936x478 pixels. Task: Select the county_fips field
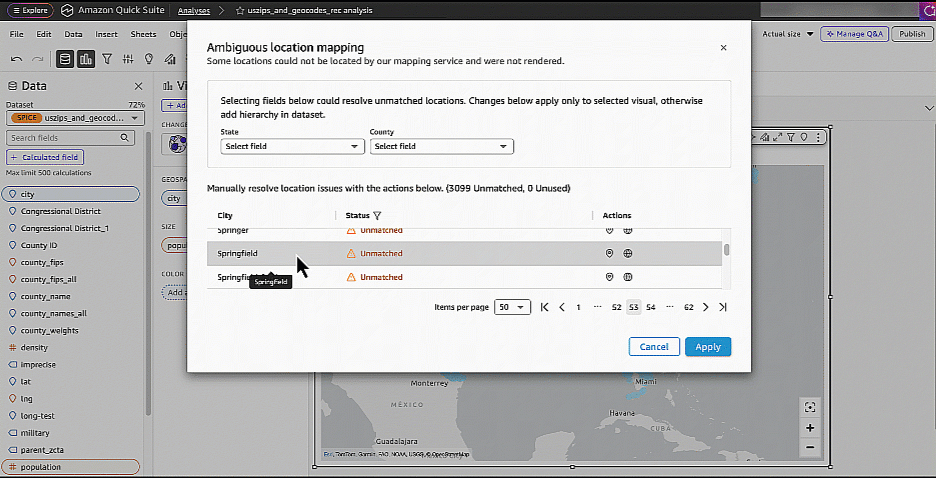[x=42, y=263]
